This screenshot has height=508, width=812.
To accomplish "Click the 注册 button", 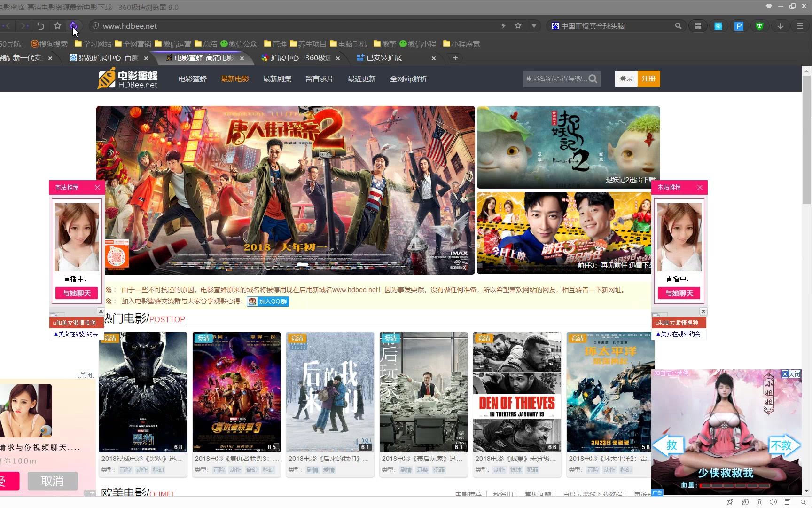I will pos(649,79).
